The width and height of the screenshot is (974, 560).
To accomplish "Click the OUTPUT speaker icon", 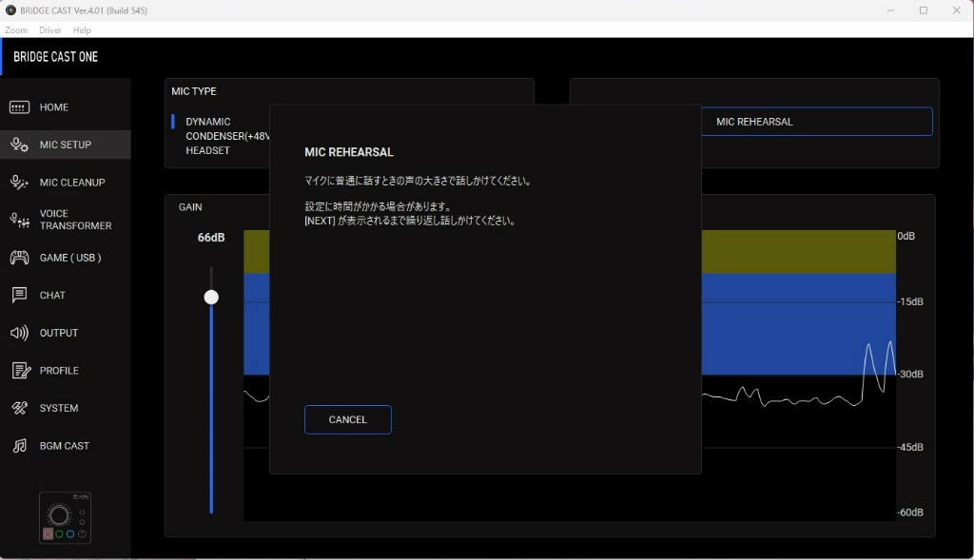I will (19, 333).
